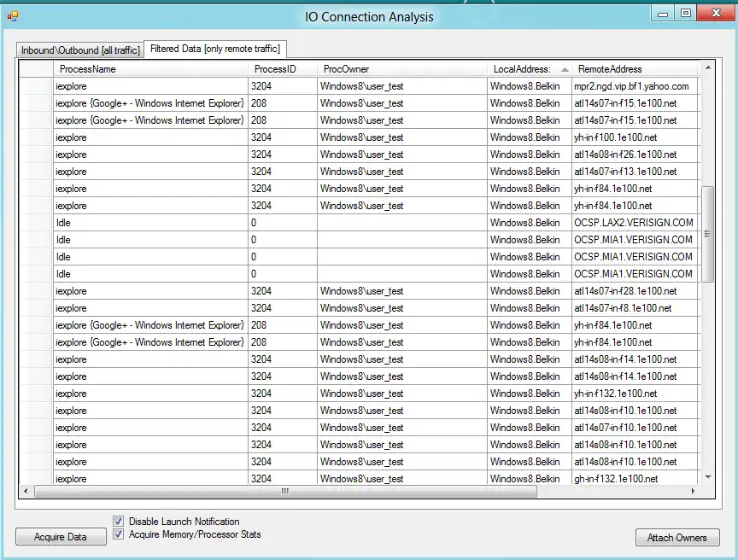
Task: Select atl14s07-in-f8.1e100.net remote address cell
Action: pos(635,308)
